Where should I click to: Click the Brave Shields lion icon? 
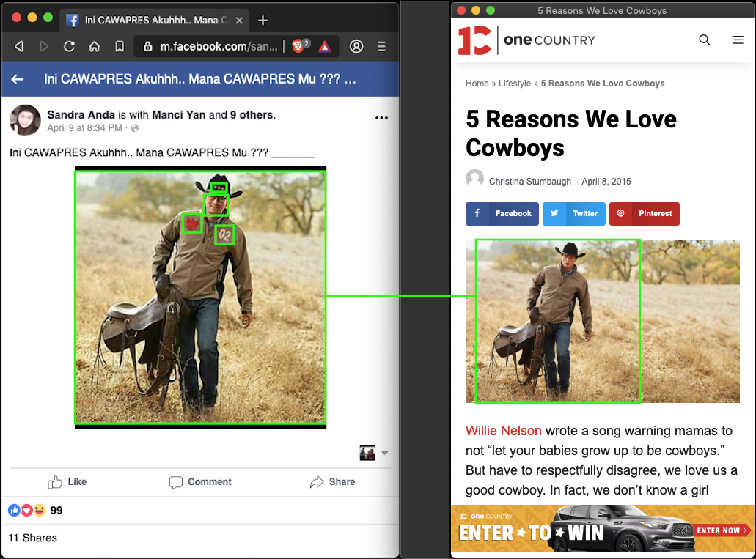coord(298,46)
